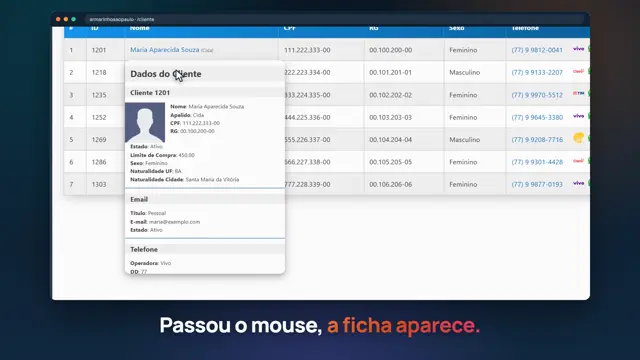Open the Maria Aparecida Souza client link

(x=164, y=50)
